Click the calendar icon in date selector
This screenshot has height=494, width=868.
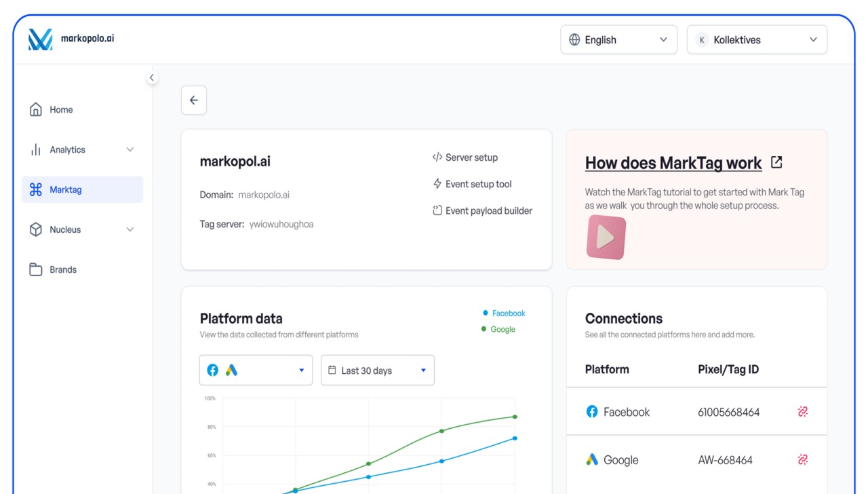(332, 370)
